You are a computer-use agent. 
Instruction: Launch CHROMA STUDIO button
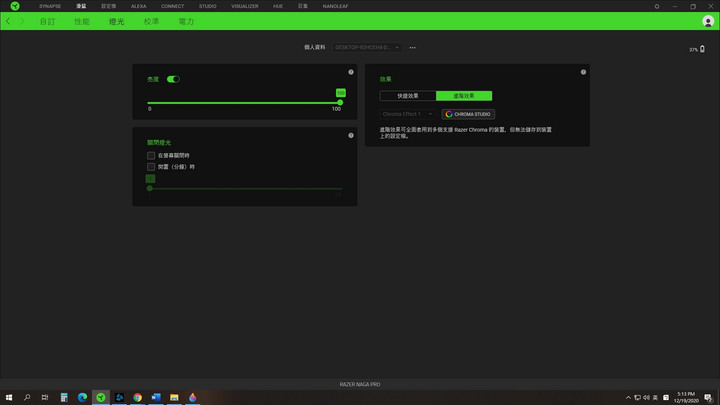[x=468, y=114]
